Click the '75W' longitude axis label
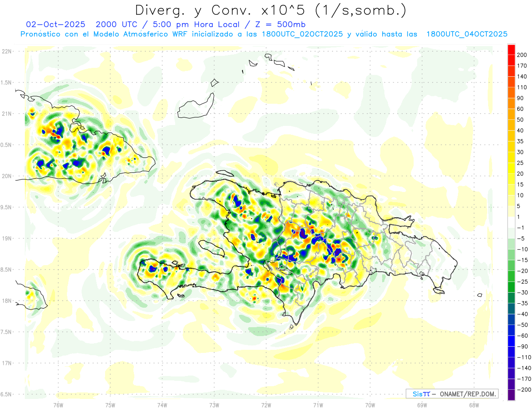Image resolution: width=532 pixels, height=411 pixels. [x=110, y=405]
